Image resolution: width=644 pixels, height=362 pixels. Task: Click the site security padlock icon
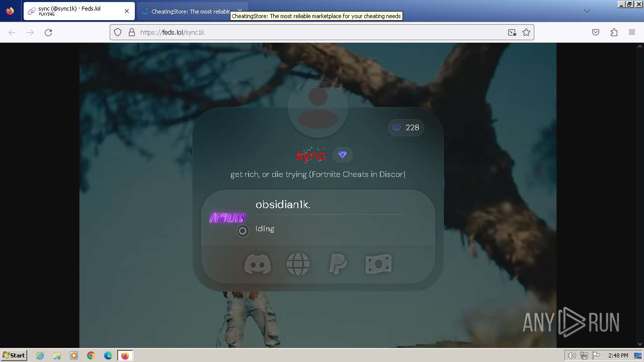click(x=132, y=32)
